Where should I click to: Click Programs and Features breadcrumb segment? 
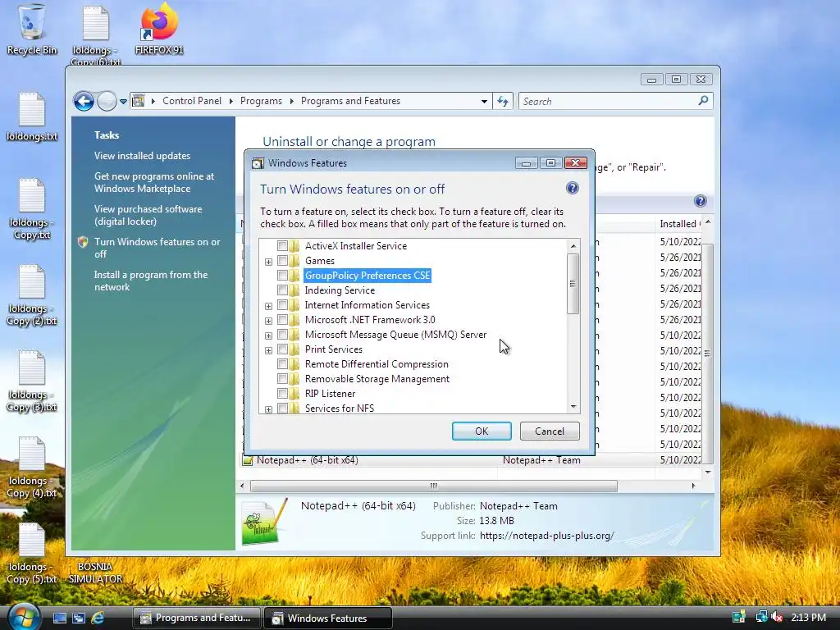350,101
